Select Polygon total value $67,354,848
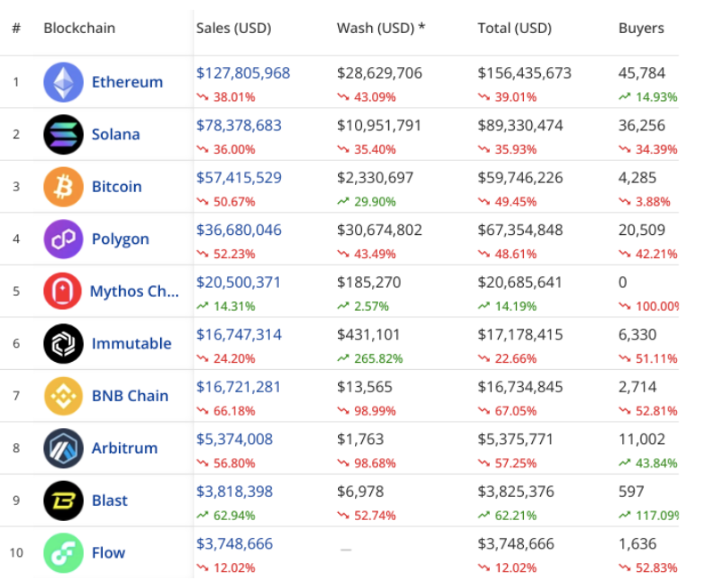Image resolution: width=701 pixels, height=588 pixels. pyautogui.click(x=520, y=230)
